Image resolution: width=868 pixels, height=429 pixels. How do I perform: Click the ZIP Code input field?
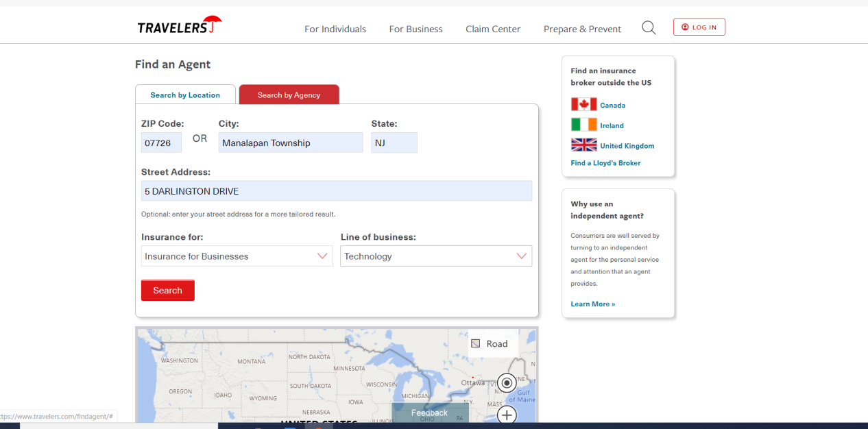click(161, 143)
